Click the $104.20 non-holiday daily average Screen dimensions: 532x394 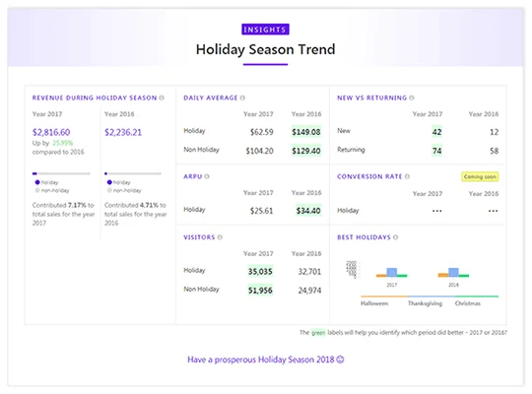259,151
